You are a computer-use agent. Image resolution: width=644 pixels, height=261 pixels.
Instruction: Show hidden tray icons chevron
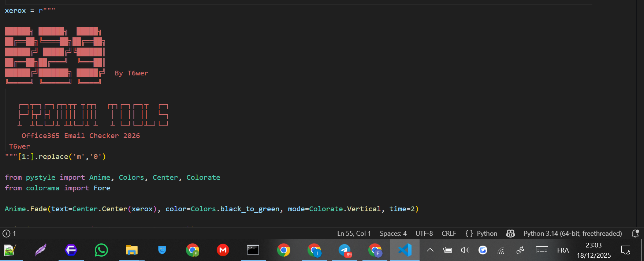pyautogui.click(x=430, y=250)
